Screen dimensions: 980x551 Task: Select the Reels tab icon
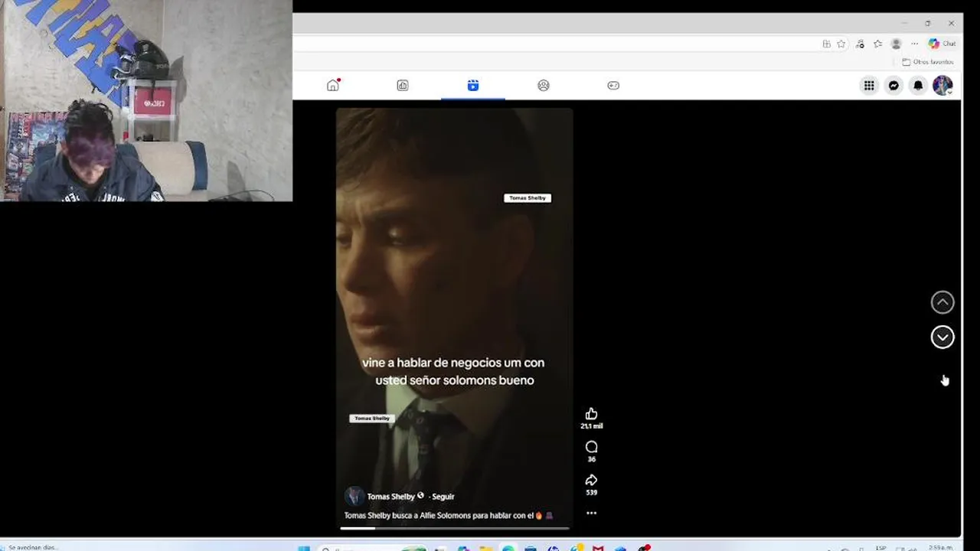[x=473, y=85]
